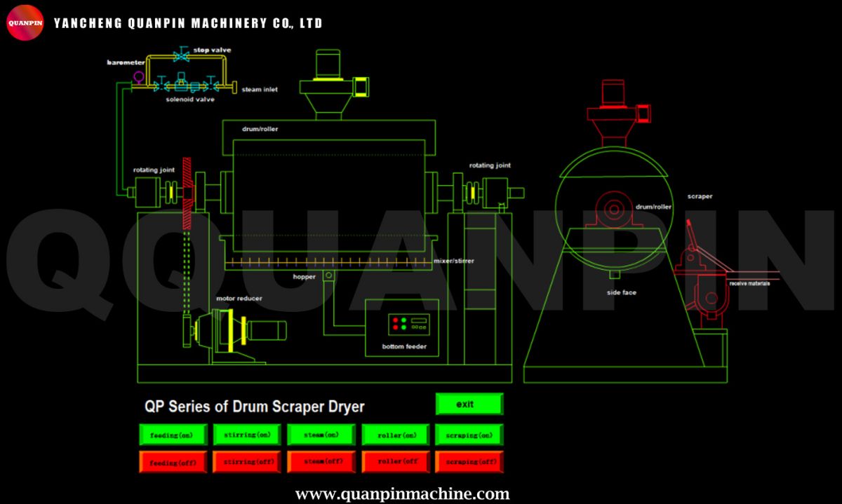This screenshot has height=504, width=842.
Task: Click the "stop valve" label
Action: tap(212, 50)
